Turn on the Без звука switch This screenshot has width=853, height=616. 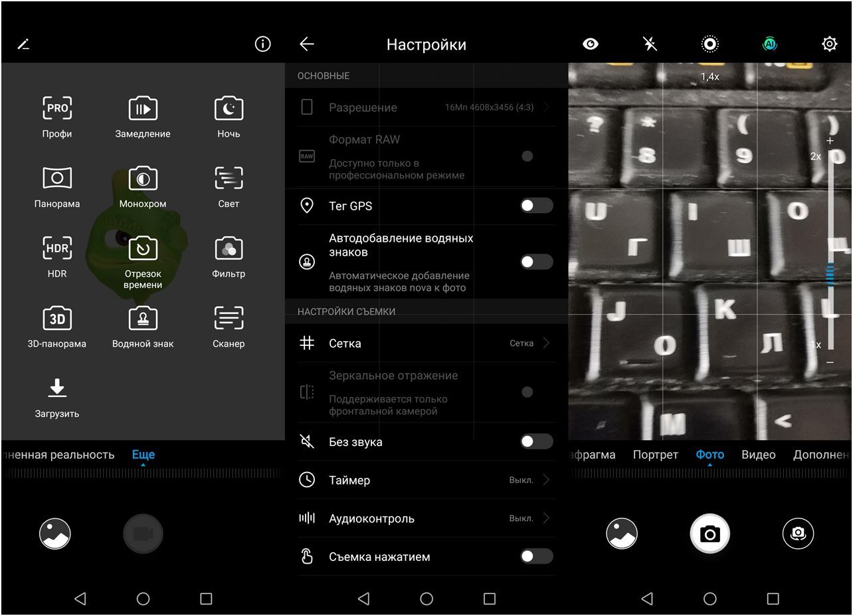[x=536, y=442]
